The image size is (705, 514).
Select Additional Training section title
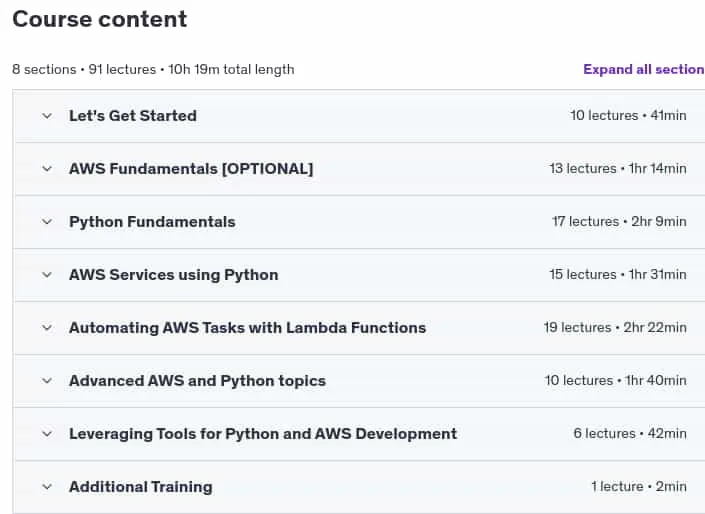pos(141,487)
